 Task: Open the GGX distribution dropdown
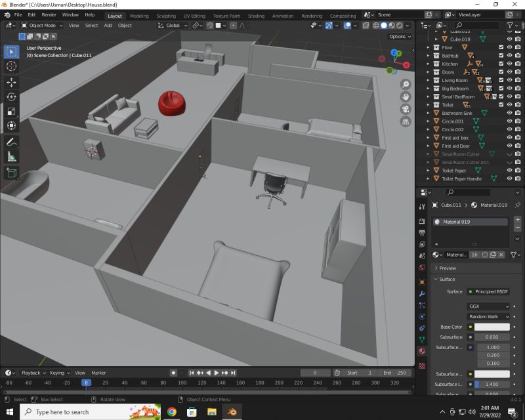point(488,306)
